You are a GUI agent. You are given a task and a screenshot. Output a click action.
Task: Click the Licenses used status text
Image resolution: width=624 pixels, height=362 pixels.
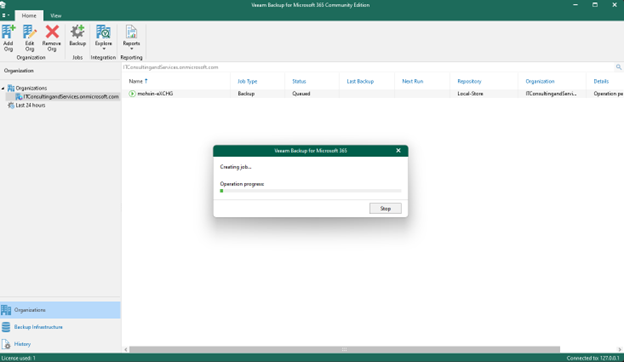point(18,358)
